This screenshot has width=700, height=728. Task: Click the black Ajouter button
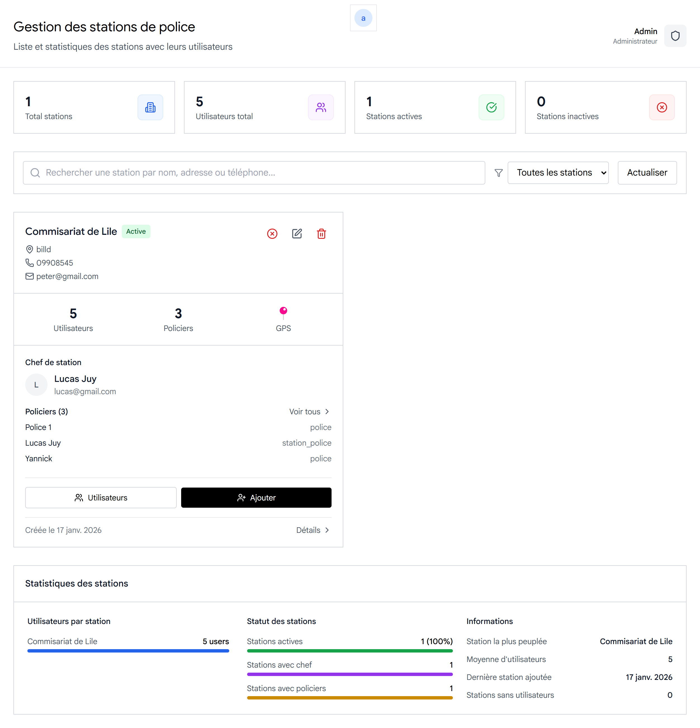pyautogui.click(x=256, y=498)
